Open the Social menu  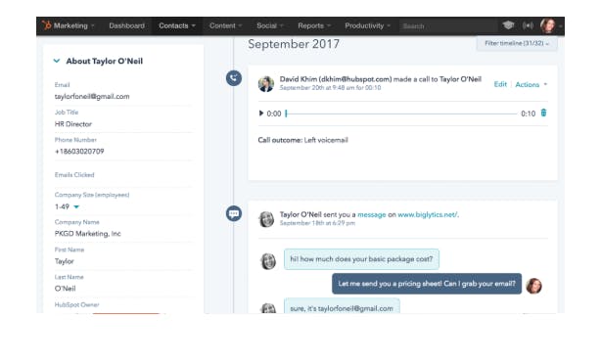(x=270, y=25)
